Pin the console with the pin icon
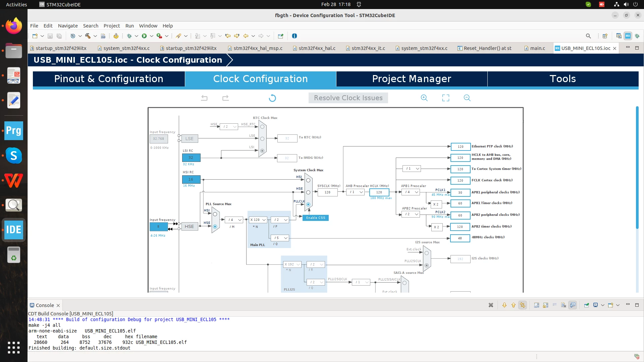The image size is (644, 362). click(x=586, y=305)
